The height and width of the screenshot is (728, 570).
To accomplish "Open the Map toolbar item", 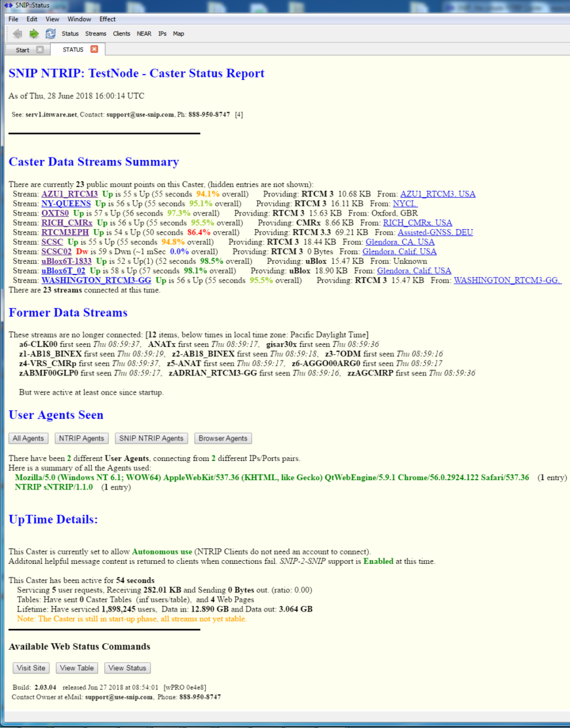I will (178, 33).
